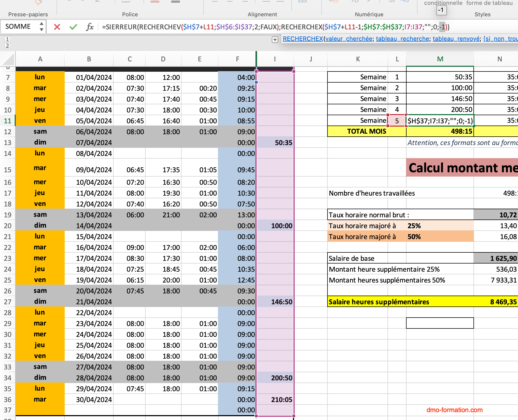Expand the formula tooltip with the plus button
This screenshot has width=518, height=420.
point(275,40)
